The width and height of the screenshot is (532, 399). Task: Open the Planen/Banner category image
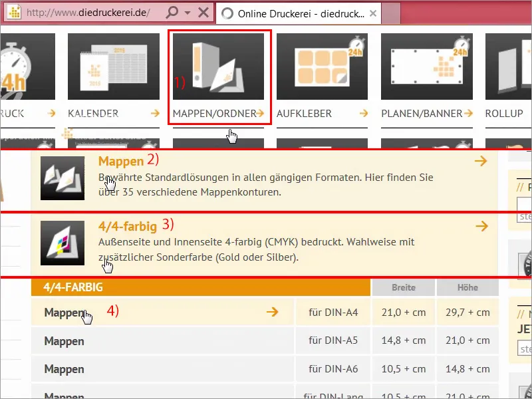click(427, 66)
